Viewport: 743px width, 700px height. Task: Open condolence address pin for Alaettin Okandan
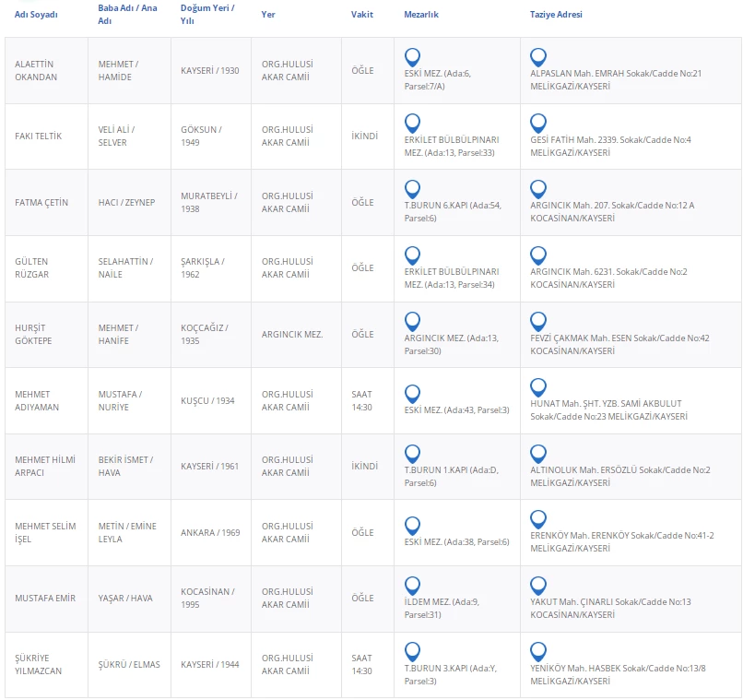[x=538, y=57]
